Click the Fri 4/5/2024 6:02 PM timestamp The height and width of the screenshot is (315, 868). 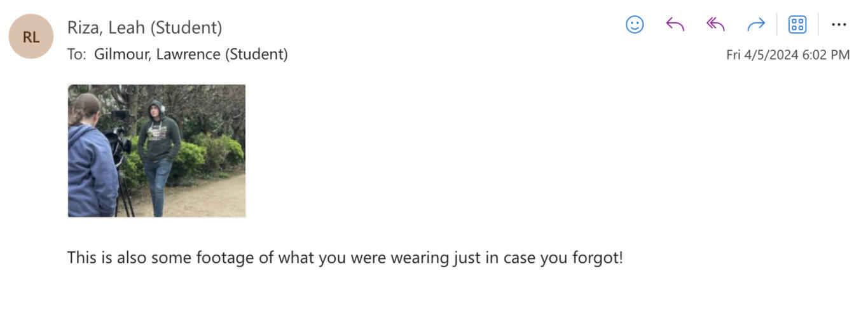tap(787, 55)
